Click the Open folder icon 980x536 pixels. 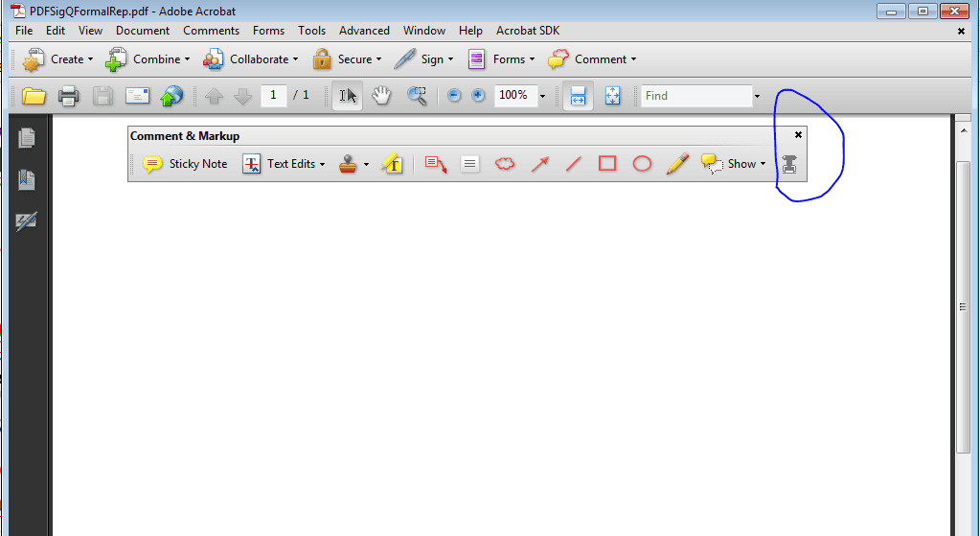point(34,96)
